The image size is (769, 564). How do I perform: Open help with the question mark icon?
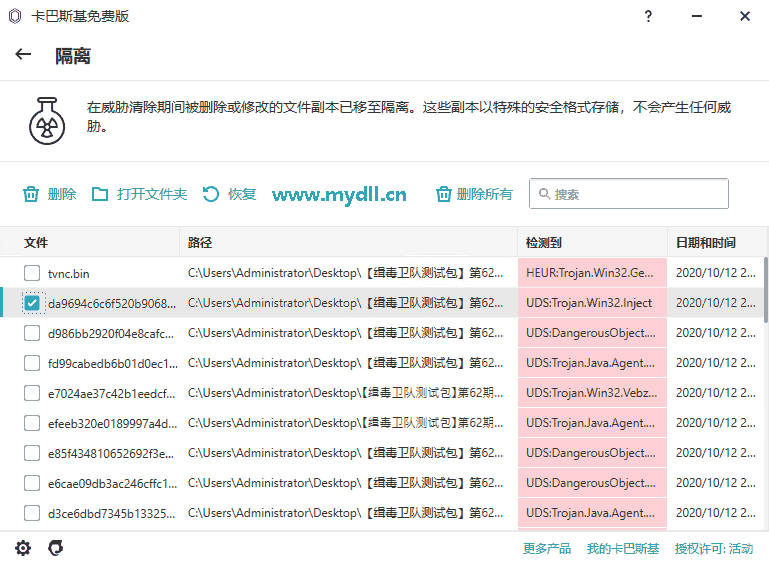[x=648, y=16]
